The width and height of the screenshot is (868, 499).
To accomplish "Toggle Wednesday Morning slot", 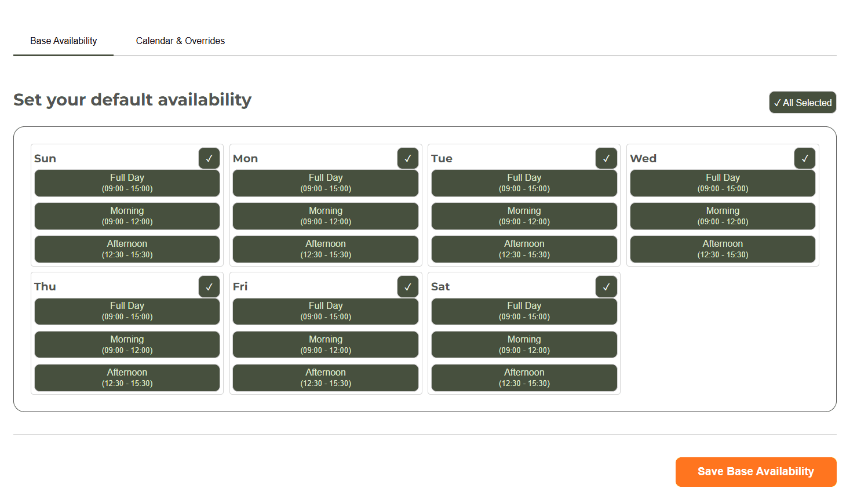I will 723,216.
